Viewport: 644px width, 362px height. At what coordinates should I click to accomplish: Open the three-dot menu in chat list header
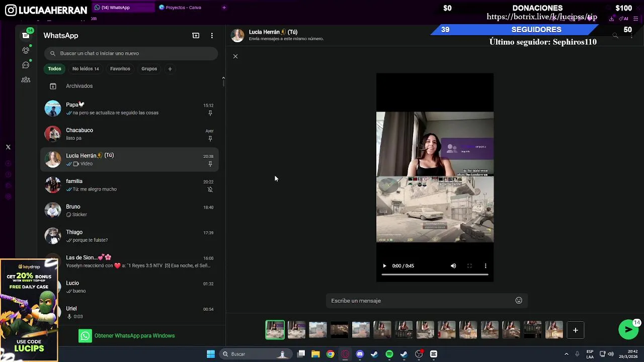point(212,36)
